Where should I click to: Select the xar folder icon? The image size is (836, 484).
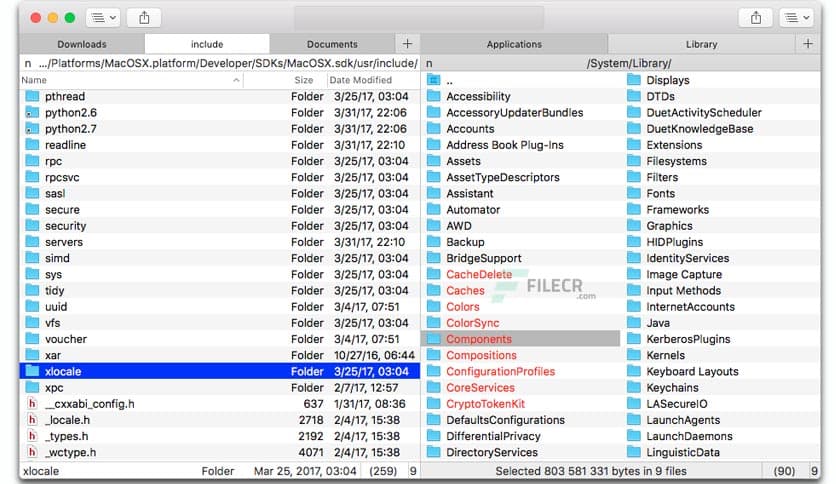point(33,355)
